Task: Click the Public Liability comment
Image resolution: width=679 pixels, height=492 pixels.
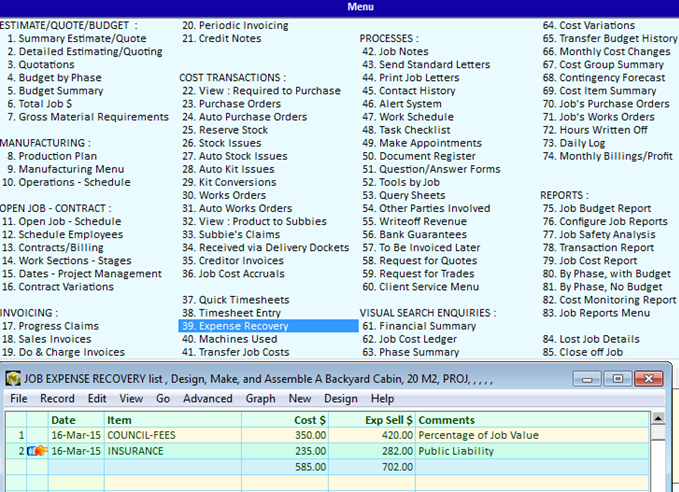Action: (x=456, y=451)
